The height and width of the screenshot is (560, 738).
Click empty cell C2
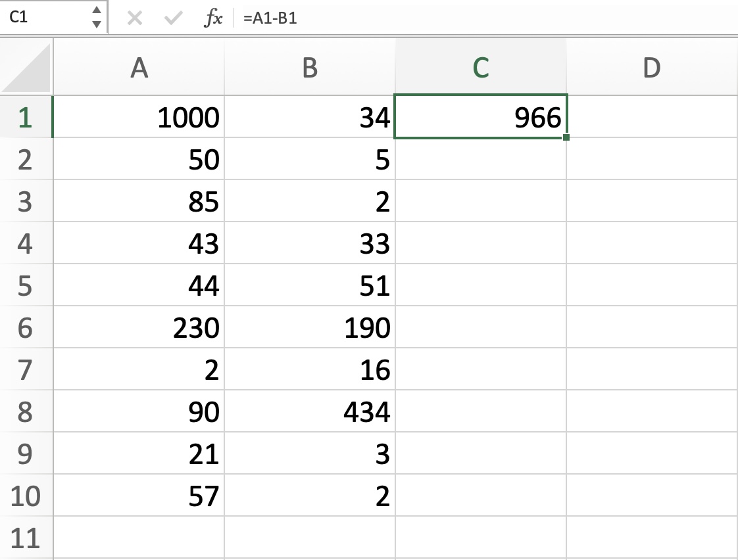point(481,159)
